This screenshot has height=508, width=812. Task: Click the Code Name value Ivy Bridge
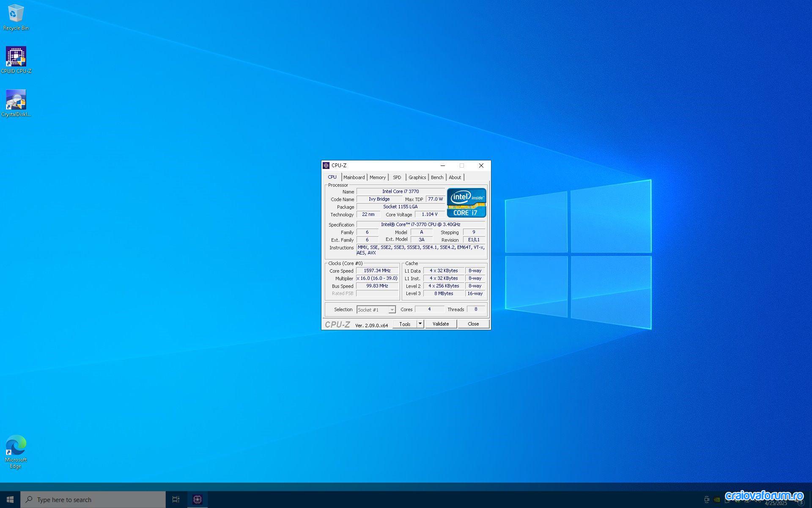click(x=379, y=199)
